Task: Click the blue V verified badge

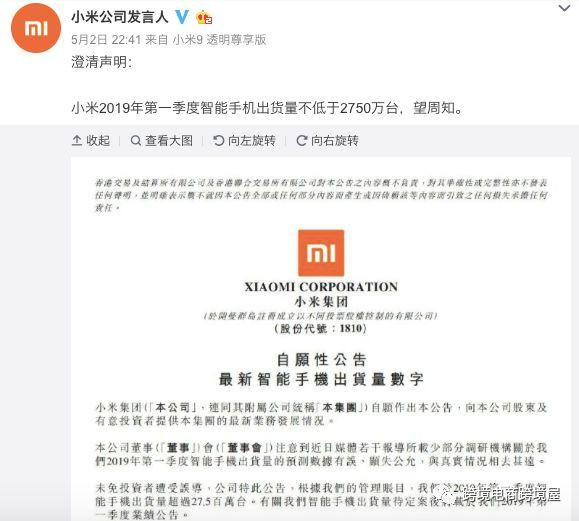Action: pos(182,17)
